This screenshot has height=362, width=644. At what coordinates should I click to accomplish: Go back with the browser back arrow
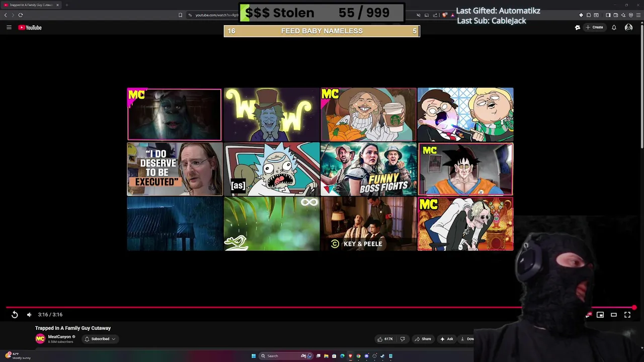pyautogui.click(x=6, y=15)
